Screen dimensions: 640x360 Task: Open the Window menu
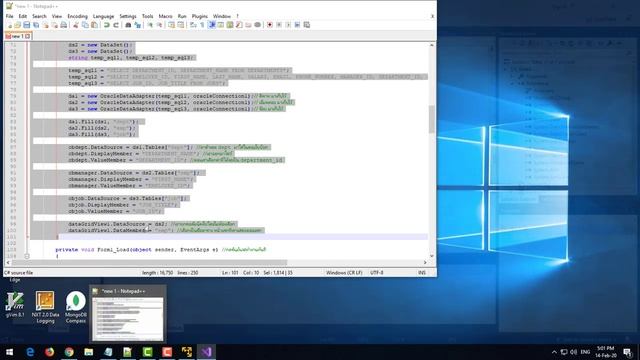pyautogui.click(x=222, y=16)
